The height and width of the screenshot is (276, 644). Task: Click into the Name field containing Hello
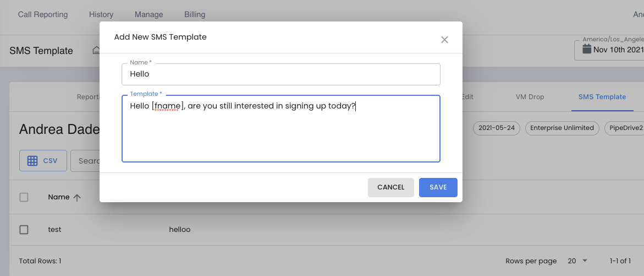coord(281,74)
